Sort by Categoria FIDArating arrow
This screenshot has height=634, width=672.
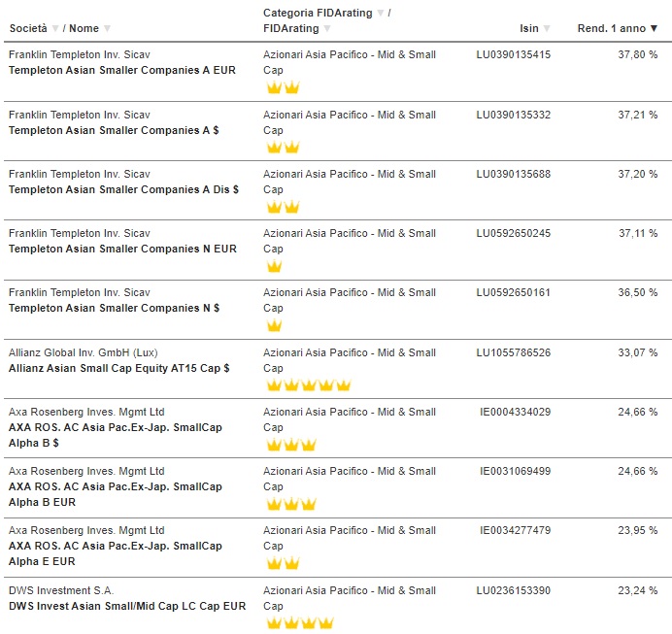pyautogui.click(x=380, y=14)
